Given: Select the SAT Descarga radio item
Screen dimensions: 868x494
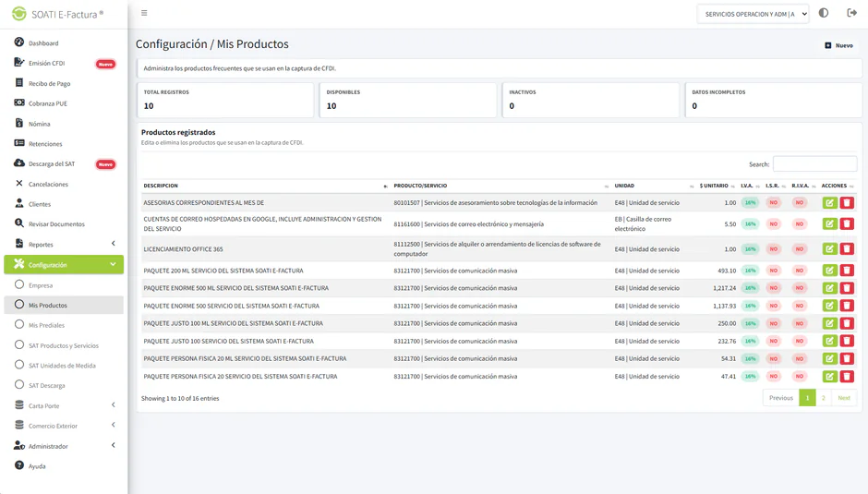Looking at the screenshot, I should pos(19,385).
